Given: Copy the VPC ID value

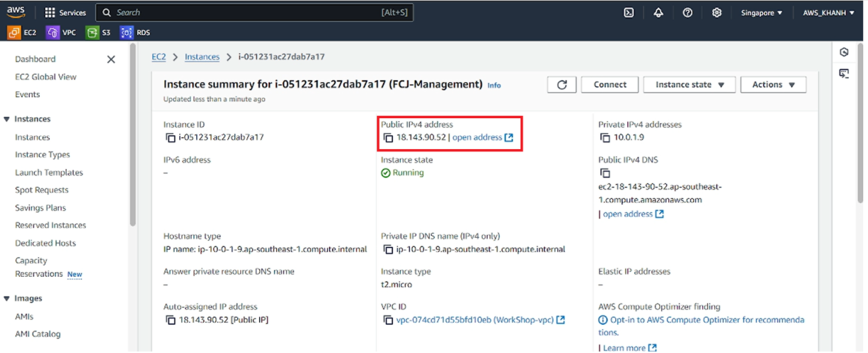Looking at the screenshot, I should tap(388, 319).
